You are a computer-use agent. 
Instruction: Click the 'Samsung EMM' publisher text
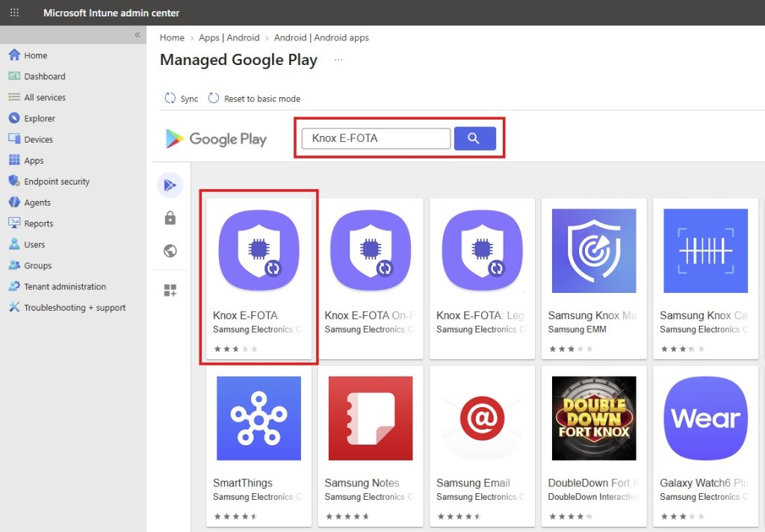tap(577, 330)
